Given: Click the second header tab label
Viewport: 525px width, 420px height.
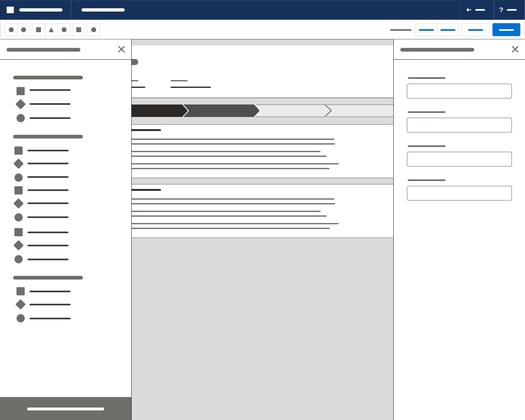Looking at the screenshot, I should [103, 10].
